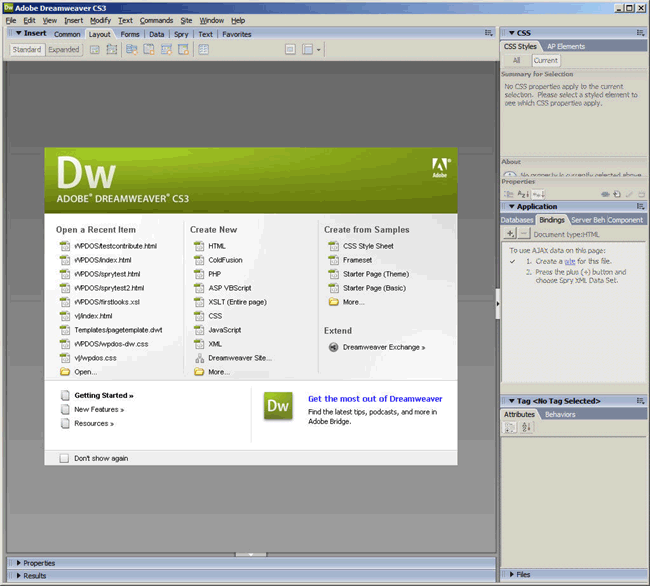
Task: Click the CSS panel options menu icon
Action: click(639, 33)
